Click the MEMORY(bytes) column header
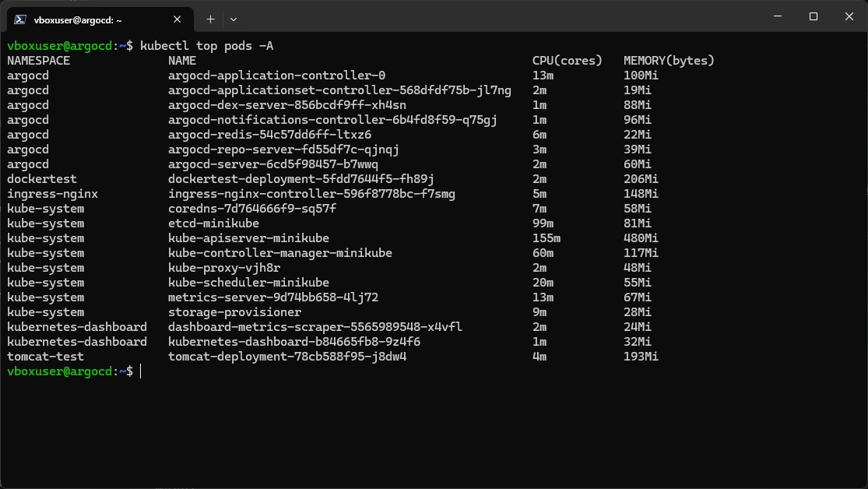The height and width of the screenshot is (489, 868). (x=669, y=61)
